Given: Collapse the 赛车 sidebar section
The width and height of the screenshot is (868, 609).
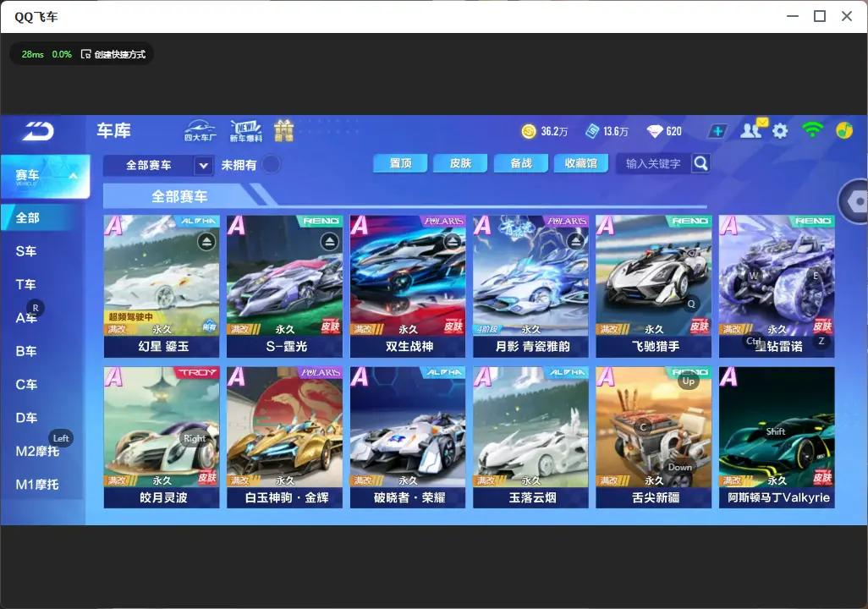Looking at the screenshot, I should pos(73,175).
